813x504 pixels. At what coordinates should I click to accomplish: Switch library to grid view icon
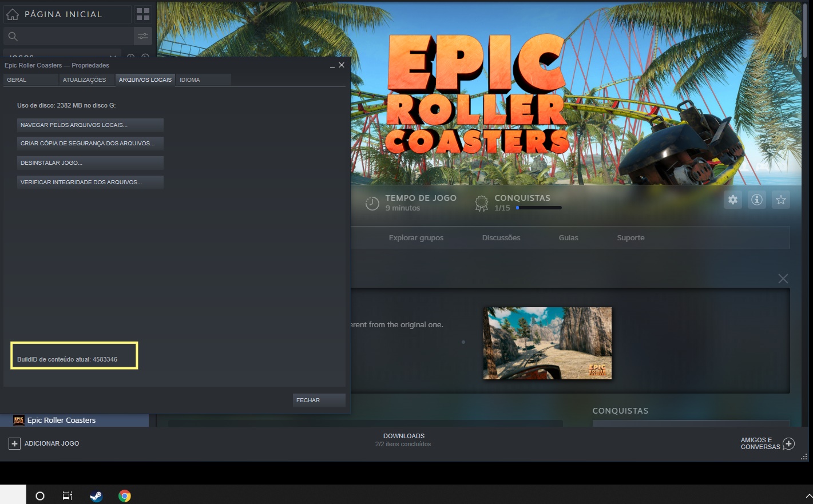pos(143,14)
